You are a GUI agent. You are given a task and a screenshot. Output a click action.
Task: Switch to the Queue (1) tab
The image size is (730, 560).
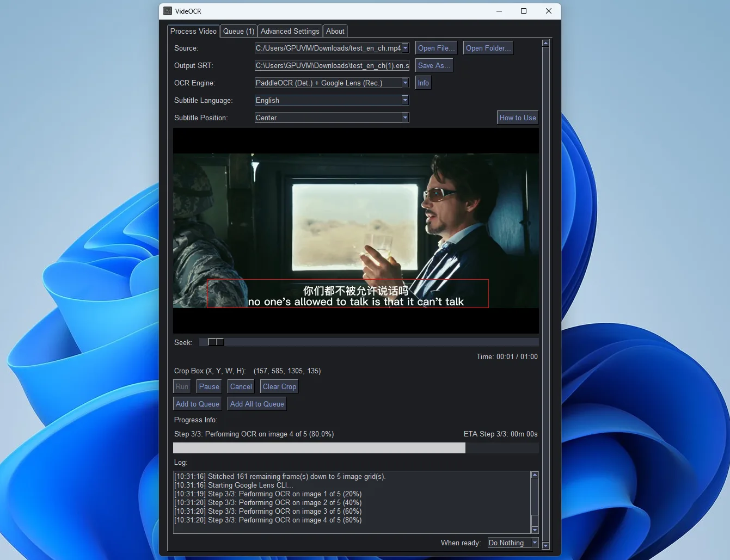click(x=238, y=32)
